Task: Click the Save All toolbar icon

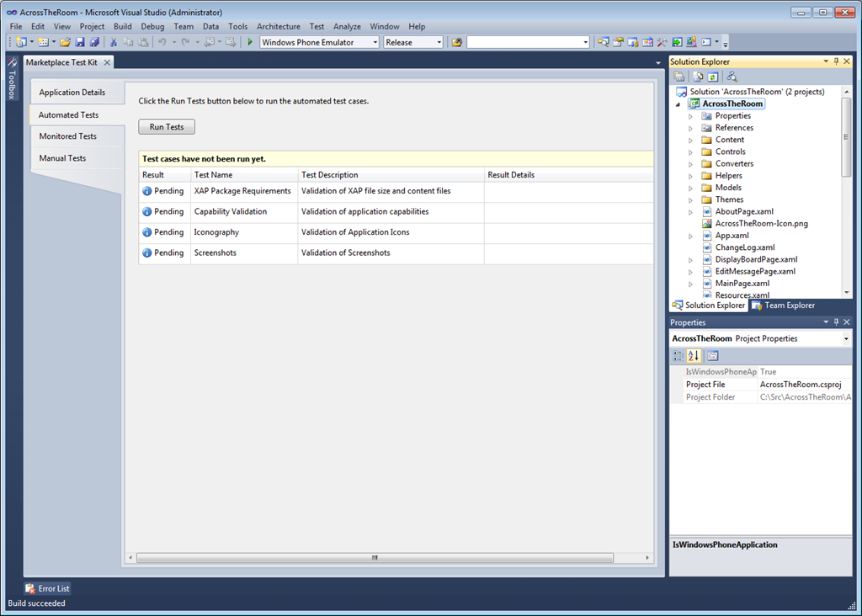Action: [94, 42]
